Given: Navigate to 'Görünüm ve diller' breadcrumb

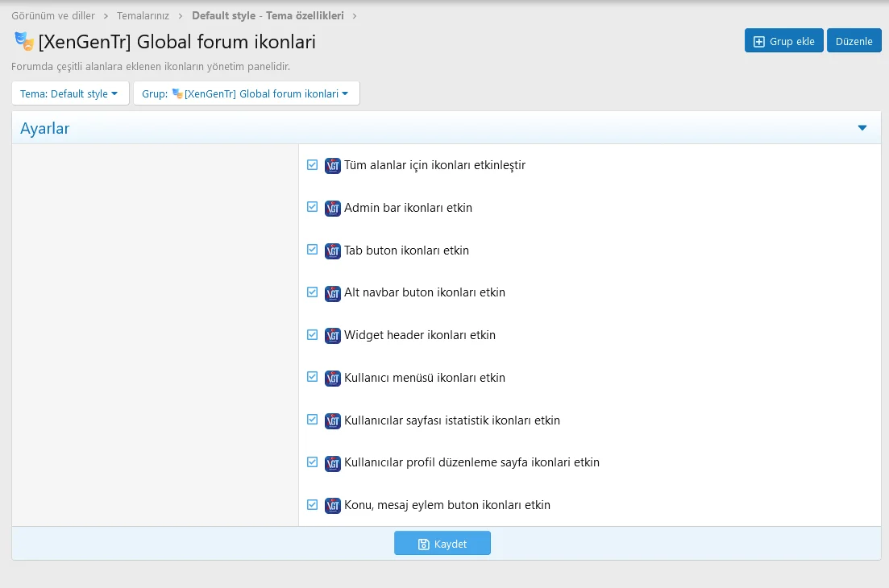Looking at the screenshot, I should point(52,14).
